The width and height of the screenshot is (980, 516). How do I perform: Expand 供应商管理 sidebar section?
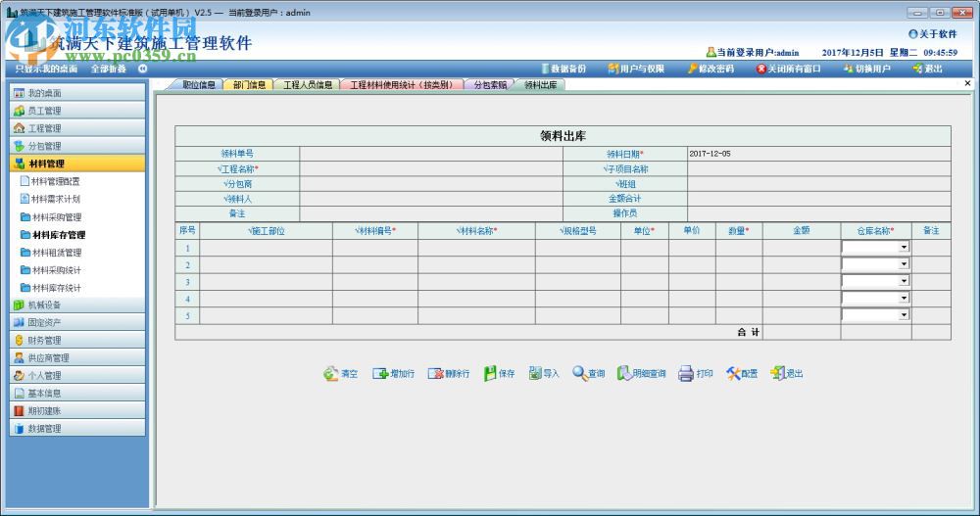(x=77, y=358)
